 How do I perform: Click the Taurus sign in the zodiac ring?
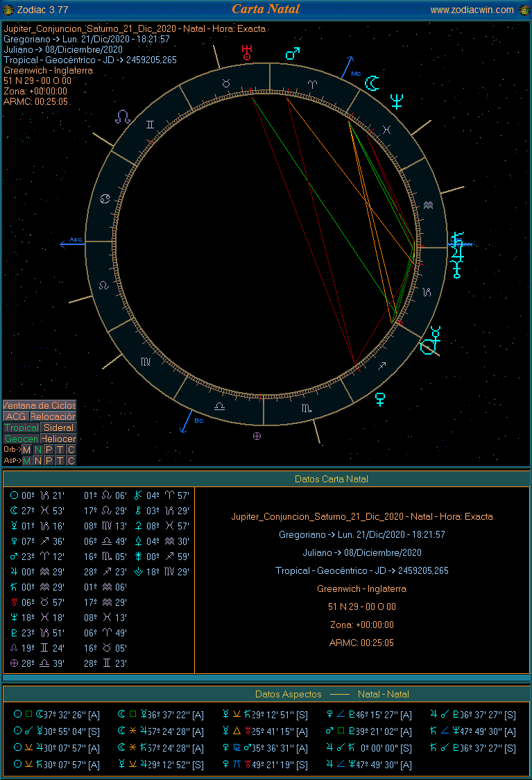(226, 83)
